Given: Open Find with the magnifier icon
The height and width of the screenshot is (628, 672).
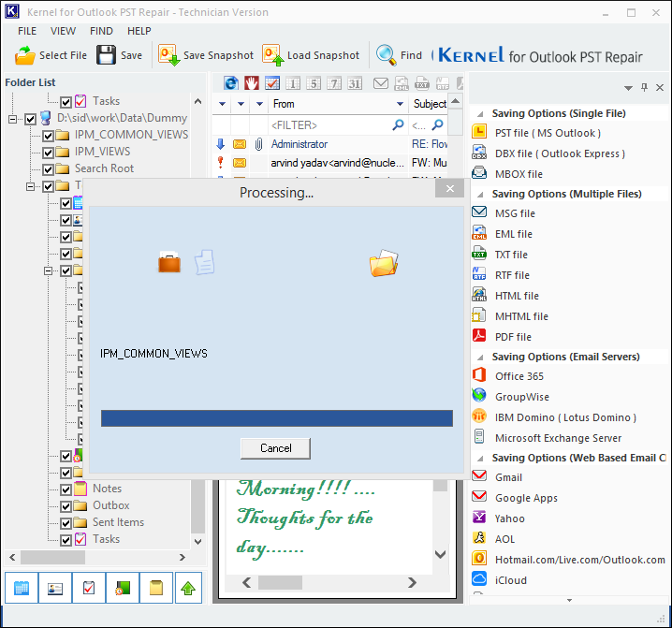Looking at the screenshot, I should [386, 55].
